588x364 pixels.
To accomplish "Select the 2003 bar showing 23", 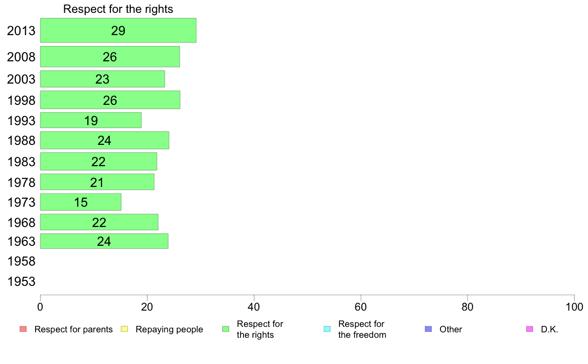I will pyautogui.click(x=102, y=79).
